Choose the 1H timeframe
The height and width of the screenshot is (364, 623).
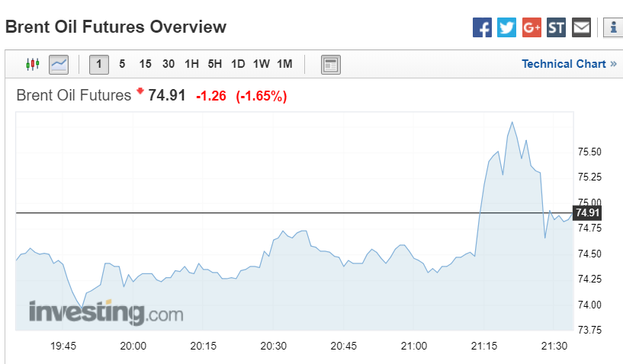click(191, 64)
